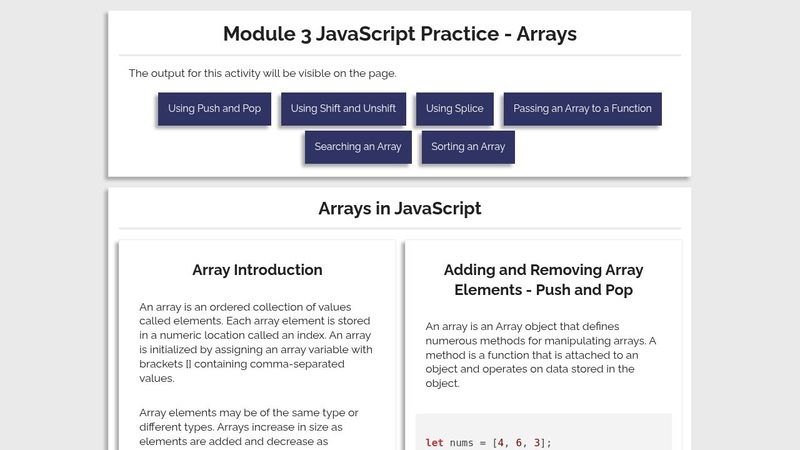Click the output visibility note under the title
Image resolution: width=800 pixels, height=450 pixels.
tap(262, 73)
